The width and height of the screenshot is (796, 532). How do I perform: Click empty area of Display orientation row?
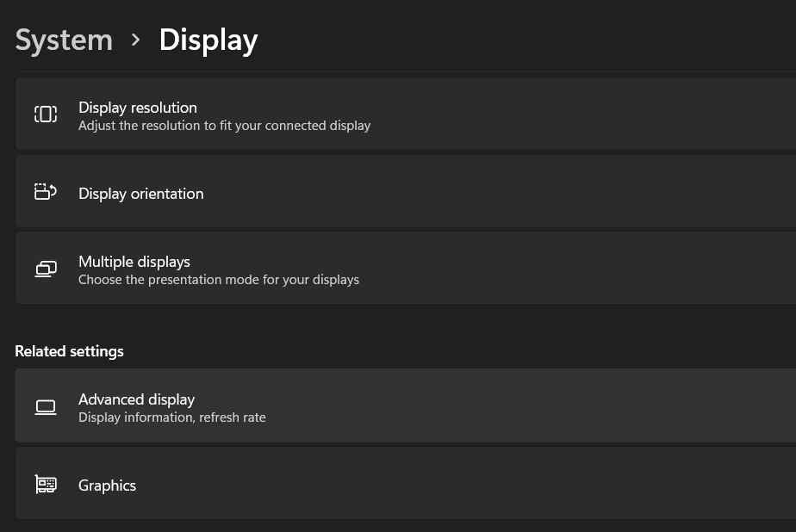point(507,192)
